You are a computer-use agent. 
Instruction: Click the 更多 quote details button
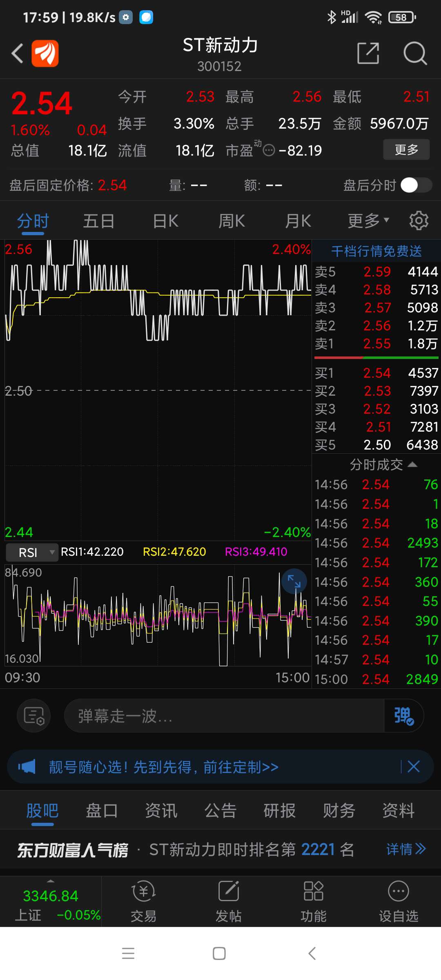tap(406, 149)
